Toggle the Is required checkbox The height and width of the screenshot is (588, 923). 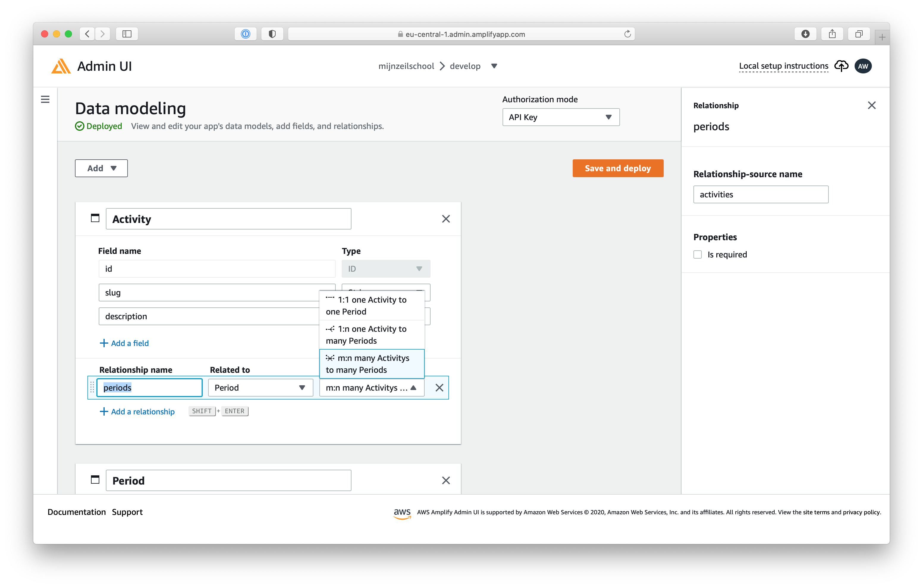point(698,254)
